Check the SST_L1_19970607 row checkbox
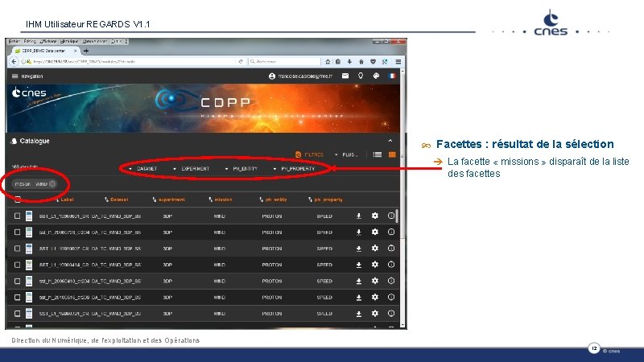Image resolution: width=644 pixels, height=362 pixels. (x=17, y=249)
